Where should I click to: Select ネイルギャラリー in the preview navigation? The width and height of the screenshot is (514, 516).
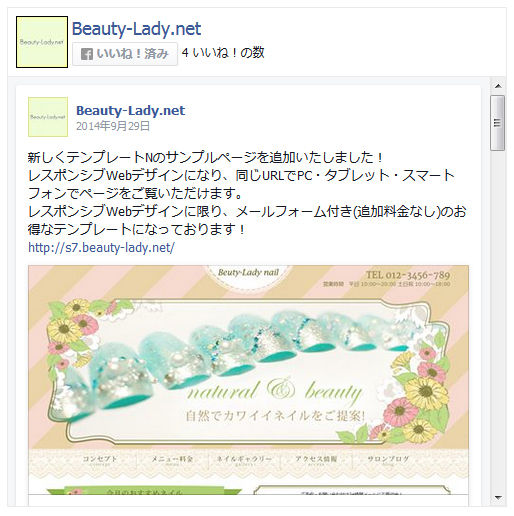244,459
